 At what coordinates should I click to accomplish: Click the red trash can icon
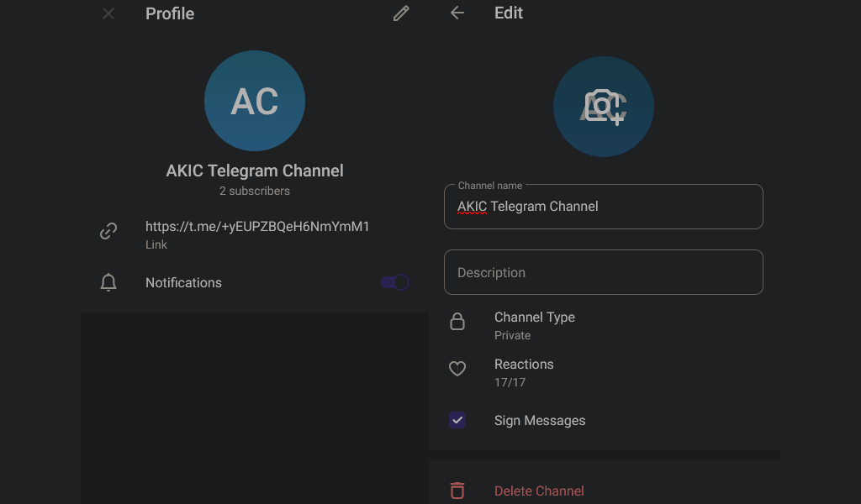pyautogui.click(x=457, y=491)
